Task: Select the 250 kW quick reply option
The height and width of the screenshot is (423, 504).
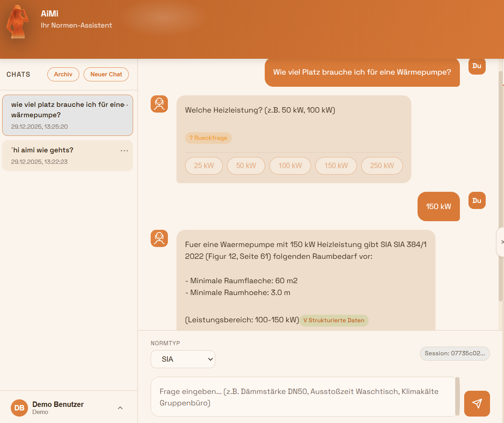Action: (382, 166)
